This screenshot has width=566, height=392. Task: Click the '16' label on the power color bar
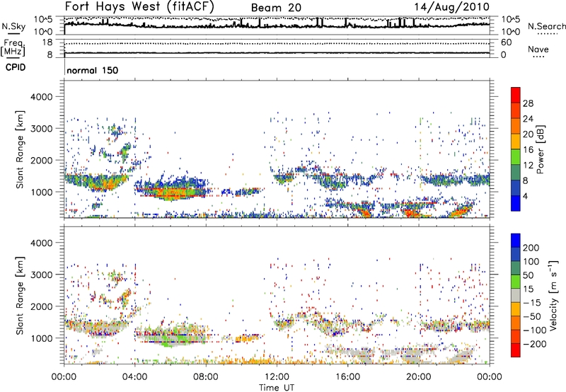pyautogui.click(x=528, y=150)
